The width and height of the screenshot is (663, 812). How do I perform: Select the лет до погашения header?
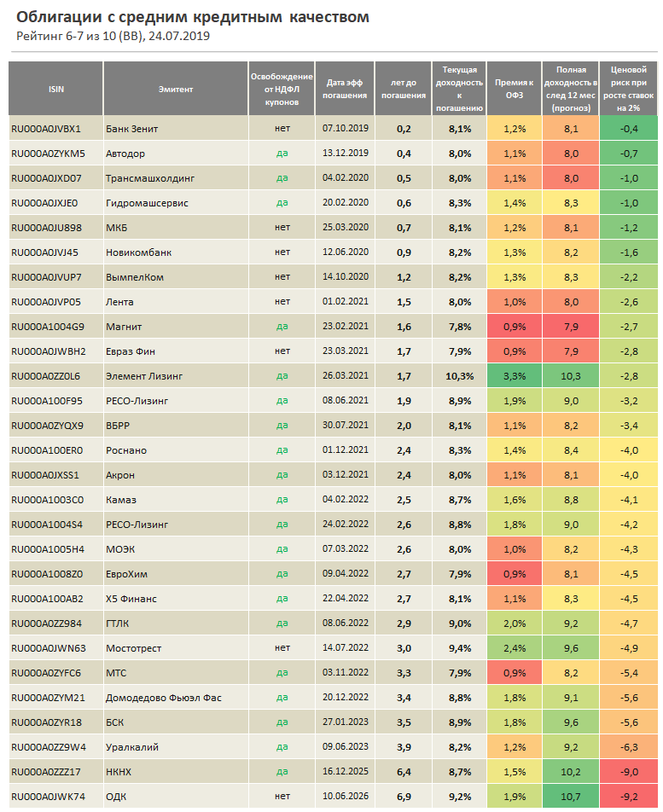pos(403,88)
